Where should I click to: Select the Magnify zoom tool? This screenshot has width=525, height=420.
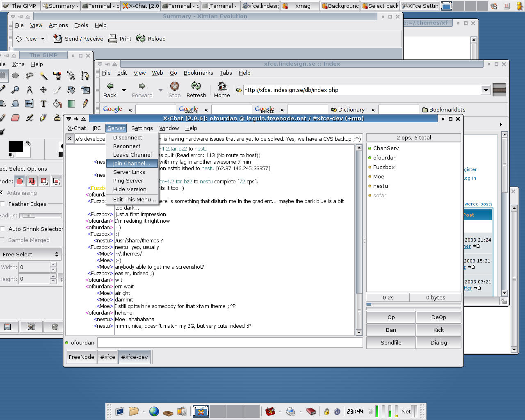click(x=16, y=90)
